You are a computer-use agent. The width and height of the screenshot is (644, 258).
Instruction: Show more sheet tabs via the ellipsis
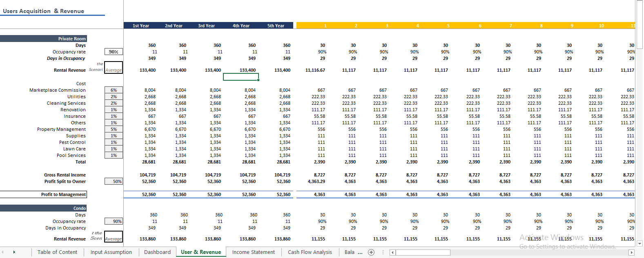[x=360, y=252]
